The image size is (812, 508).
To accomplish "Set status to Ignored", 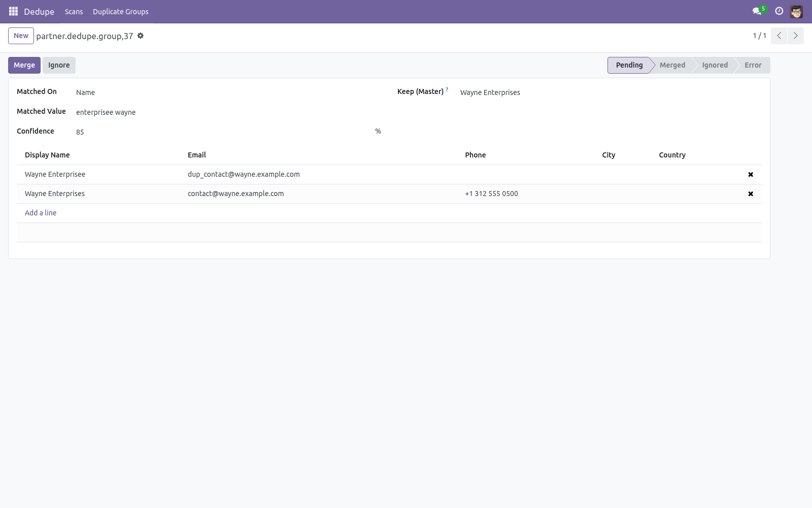I will [715, 65].
